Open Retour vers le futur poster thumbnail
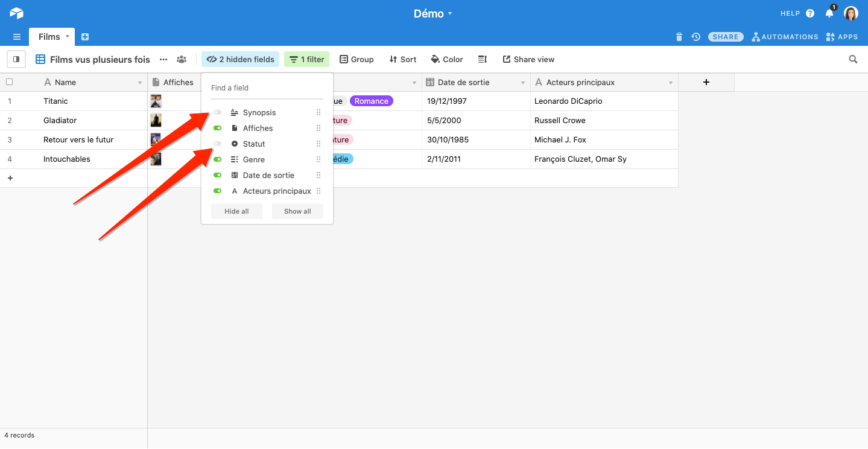The height and width of the screenshot is (449, 868). pyautogui.click(x=156, y=139)
